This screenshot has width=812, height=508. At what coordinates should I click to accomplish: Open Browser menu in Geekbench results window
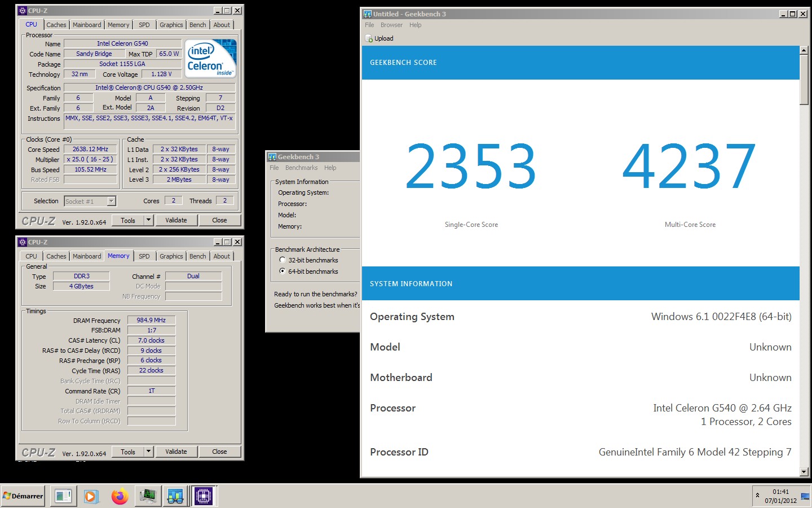click(x=391, y=25)
